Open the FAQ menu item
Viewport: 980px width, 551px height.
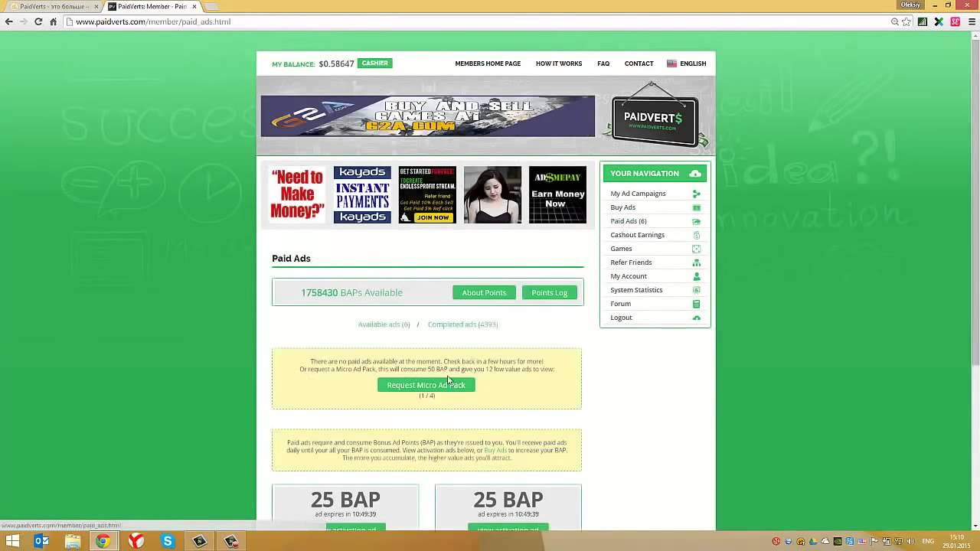pos(603,64)
